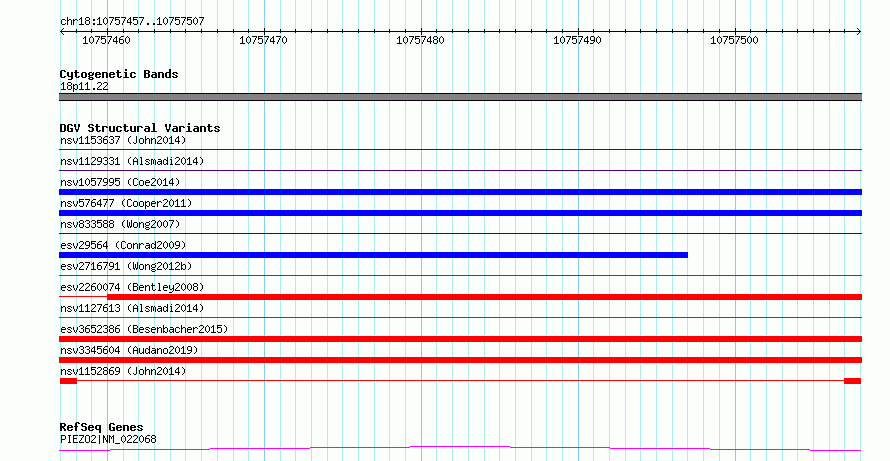Select variant nsv1057995 (Coe2014) label
The width and height of the screenshot is (890, 461).
tap(120, 182)
